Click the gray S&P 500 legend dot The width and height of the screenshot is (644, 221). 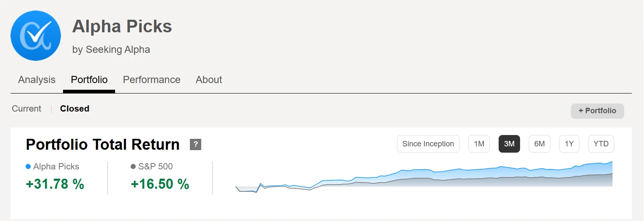pyautogui.click(x=133, y=166)
